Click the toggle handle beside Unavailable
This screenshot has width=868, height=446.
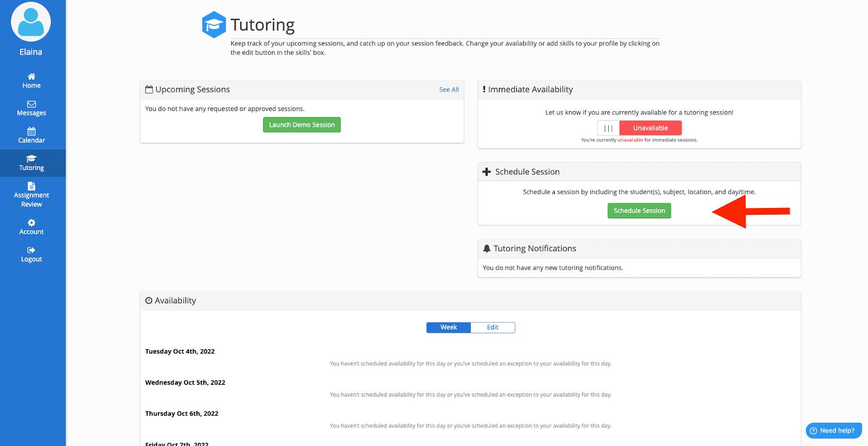click(608, 128)
